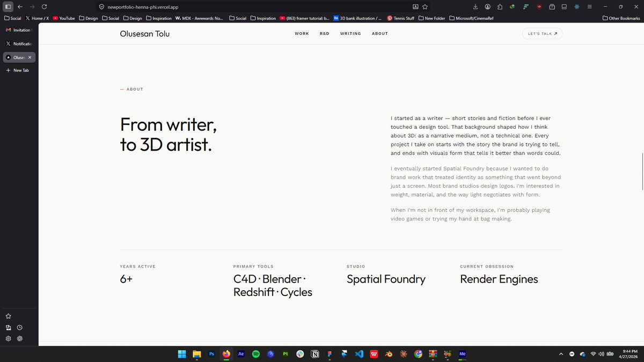Open After Effects from the taskbar
This screenshot has width=644, height=362.
(241, 354)
